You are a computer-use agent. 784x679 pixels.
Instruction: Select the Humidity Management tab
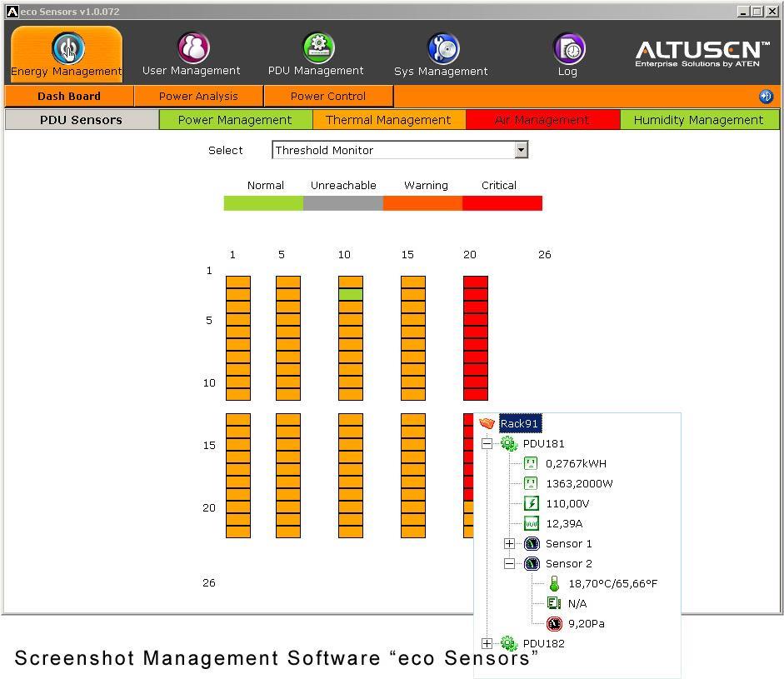coord(698,120)
